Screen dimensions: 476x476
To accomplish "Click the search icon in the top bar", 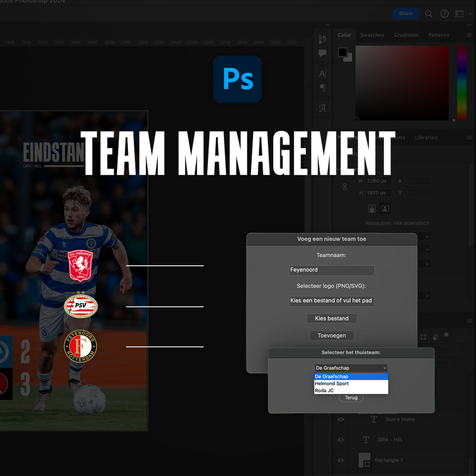I will click(428, 14).
